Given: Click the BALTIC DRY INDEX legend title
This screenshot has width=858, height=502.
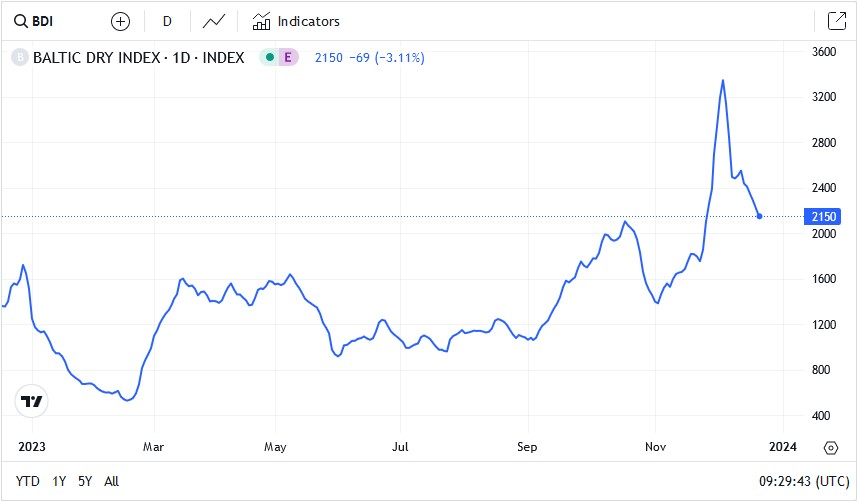Looking at the screenshot, I should [138, 58].
